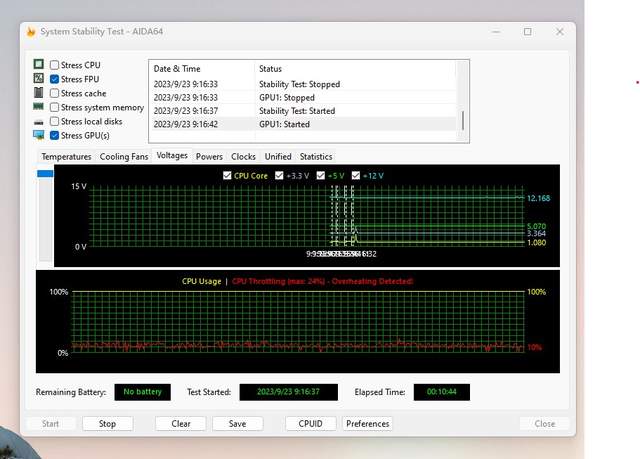Uncheck the Stress GPU(s) checkbox
This screenshot has width=640, height=459.
coord(54,135)
